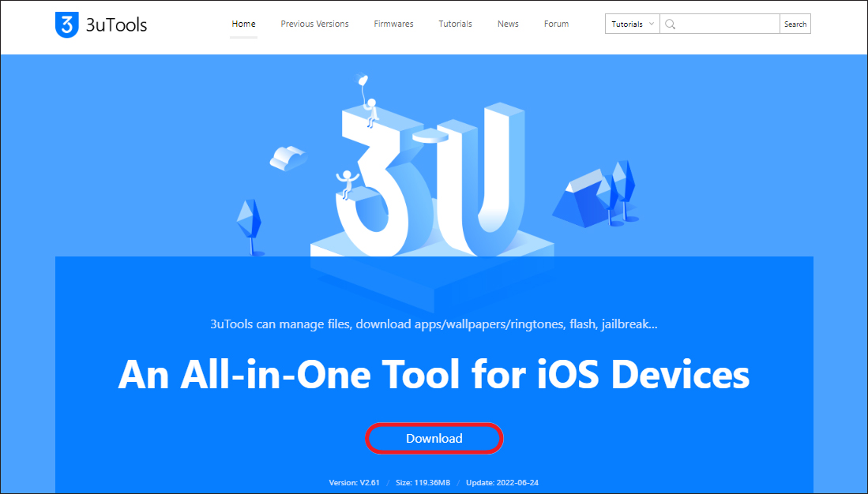Click the Search button
This screenshot has height=494, width=868.
[795, 24]
